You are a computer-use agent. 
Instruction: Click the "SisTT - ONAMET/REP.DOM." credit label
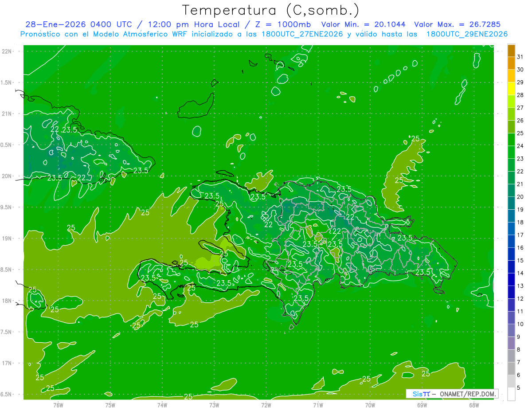pyautogui.click(x=452, y=394)
